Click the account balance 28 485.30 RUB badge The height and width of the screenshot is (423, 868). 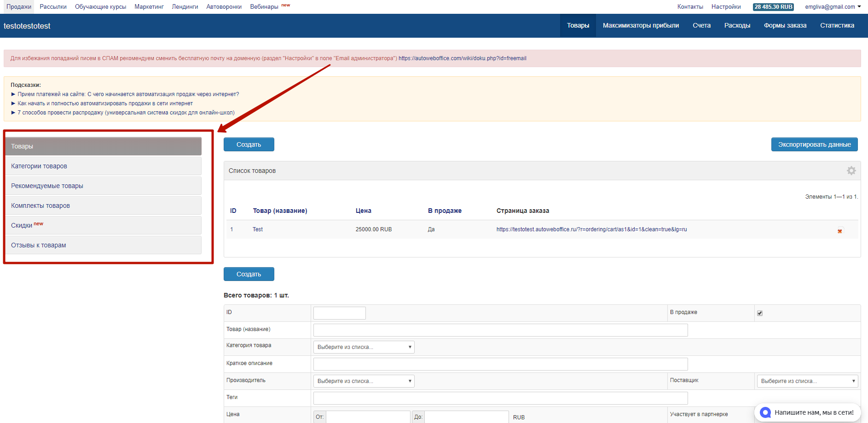pyautogui.click(x=773, y=7)
